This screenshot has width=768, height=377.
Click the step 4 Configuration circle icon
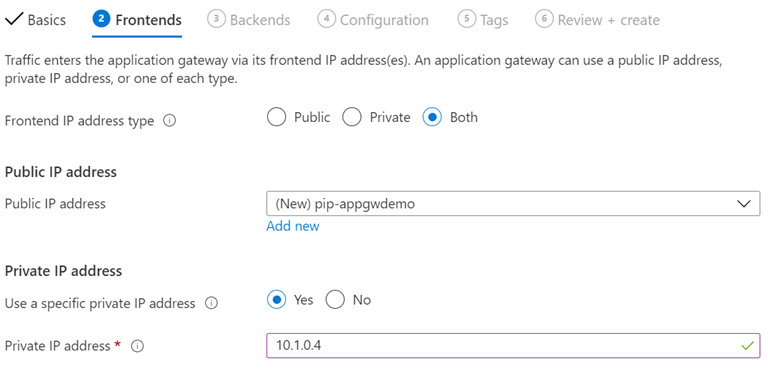[x=326, y=20]
